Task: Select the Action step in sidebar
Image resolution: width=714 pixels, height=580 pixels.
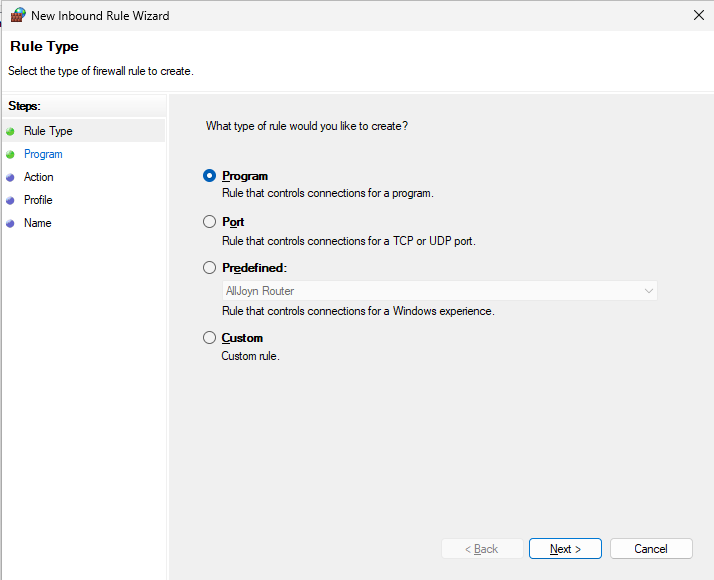Action: click(x=39, y=177)
